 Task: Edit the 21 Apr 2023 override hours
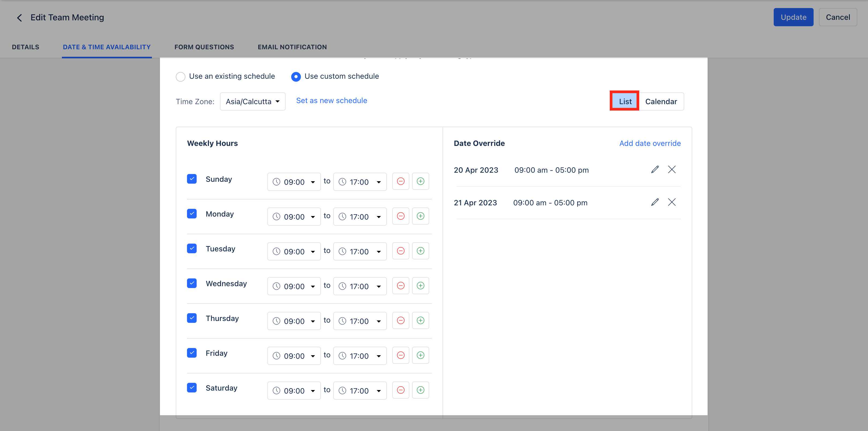655,202
